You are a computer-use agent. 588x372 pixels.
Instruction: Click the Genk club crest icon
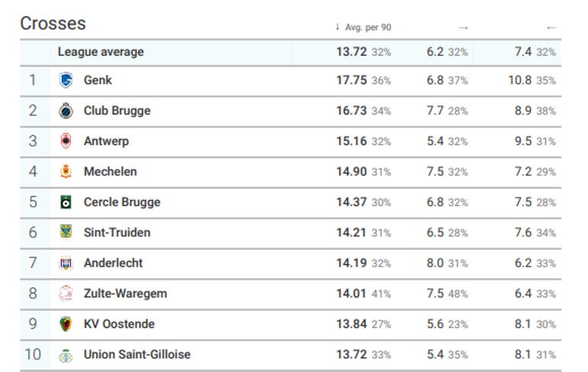(x=66, y=80)
